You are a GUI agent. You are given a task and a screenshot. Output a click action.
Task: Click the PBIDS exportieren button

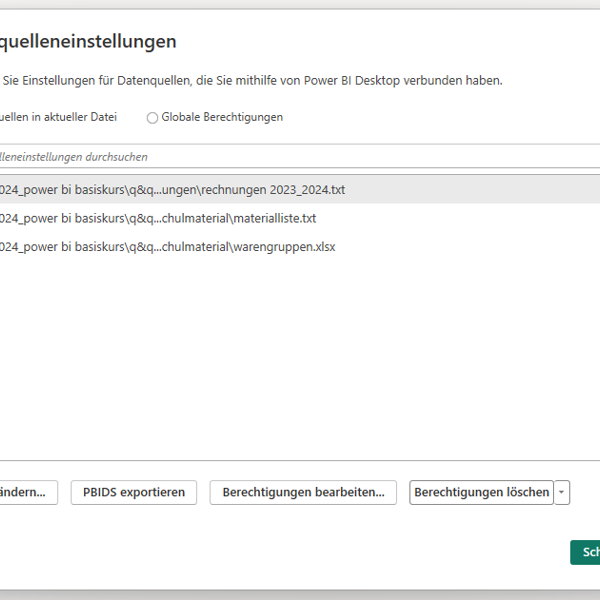(134, 492)
